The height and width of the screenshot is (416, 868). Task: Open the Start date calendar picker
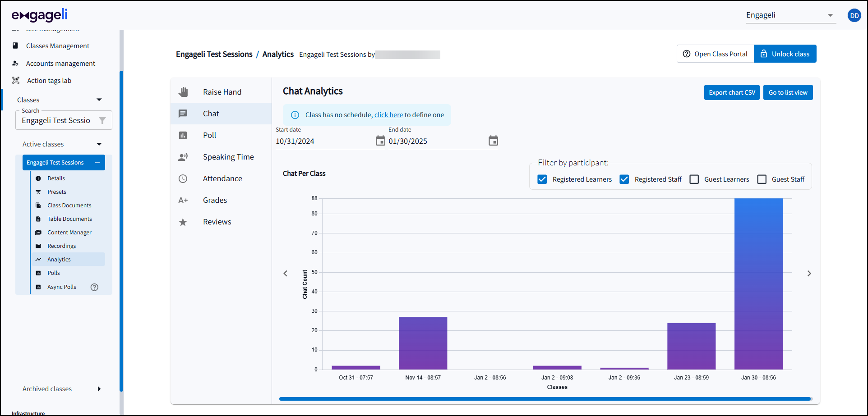(380, 141)
